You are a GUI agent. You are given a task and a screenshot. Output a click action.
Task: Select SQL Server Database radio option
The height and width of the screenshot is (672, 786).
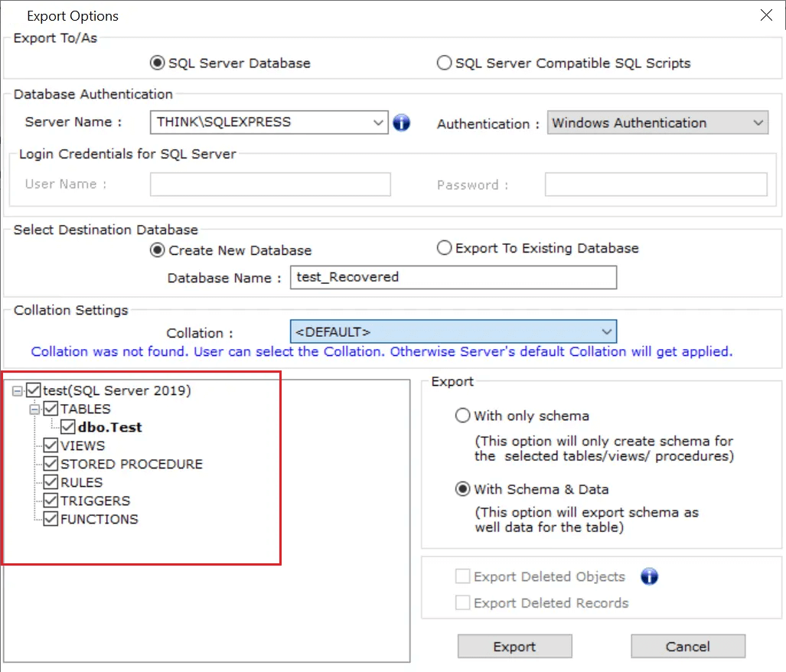click(158, 63)
